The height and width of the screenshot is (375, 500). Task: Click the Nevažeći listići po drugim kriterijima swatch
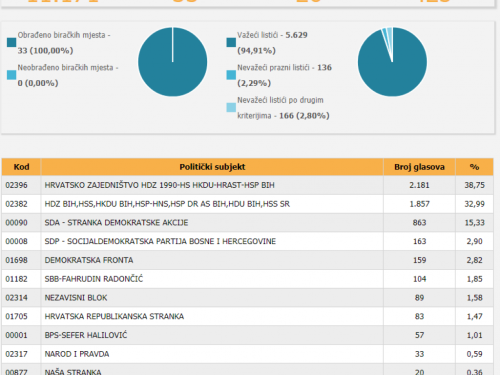[231, 108]
